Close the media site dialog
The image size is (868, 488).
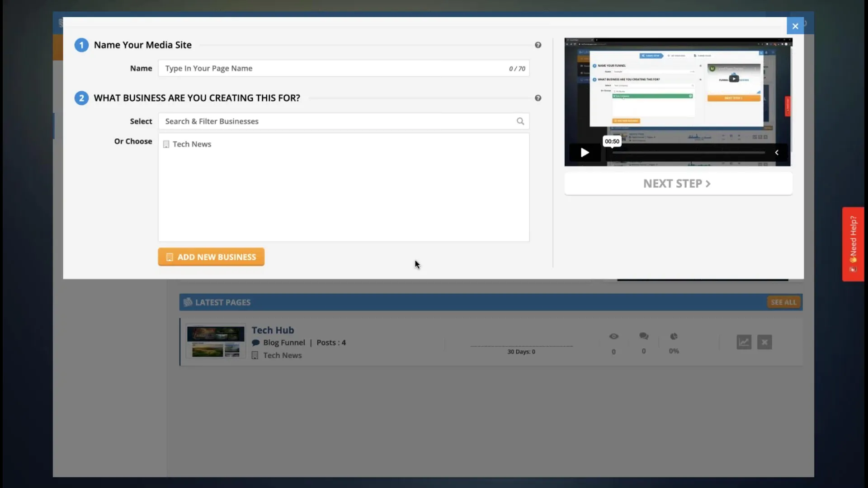795,26
